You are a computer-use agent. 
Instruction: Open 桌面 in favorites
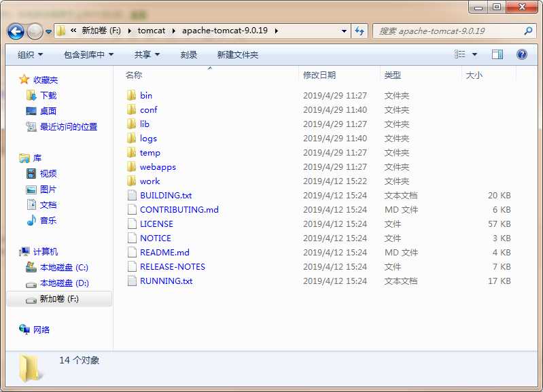[x=48, y=111]
